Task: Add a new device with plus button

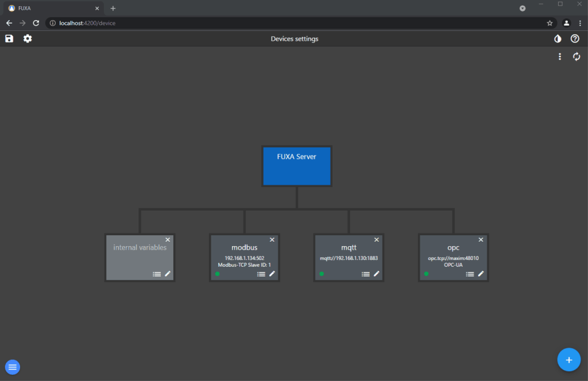Action: tap(568, 360)
